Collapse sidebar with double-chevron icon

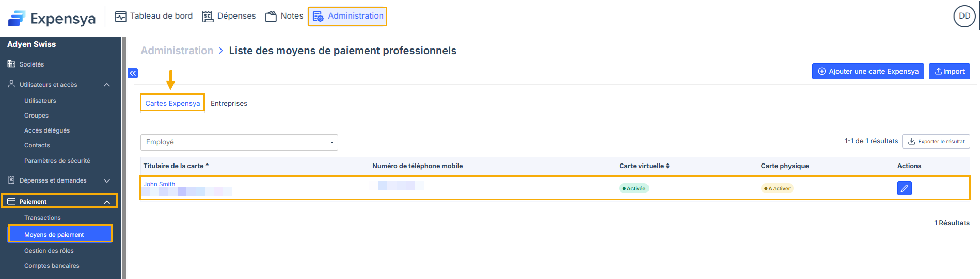pyautogui.click(x=133, y=73)
